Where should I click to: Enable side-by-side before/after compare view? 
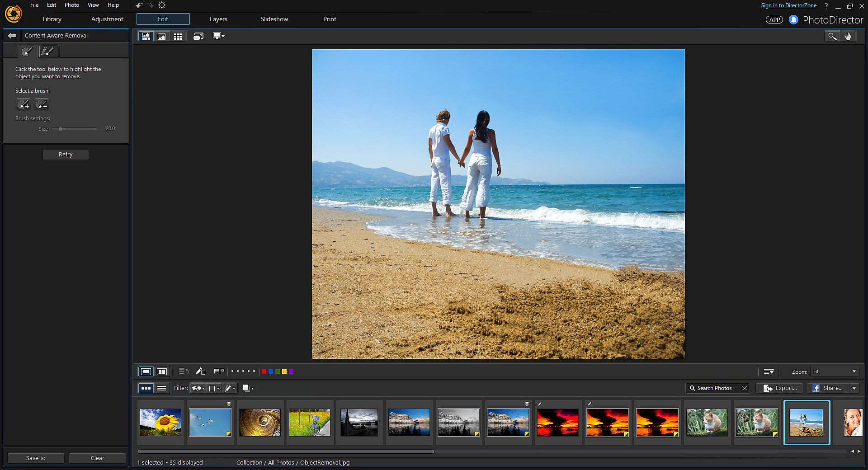click(162, 371)
